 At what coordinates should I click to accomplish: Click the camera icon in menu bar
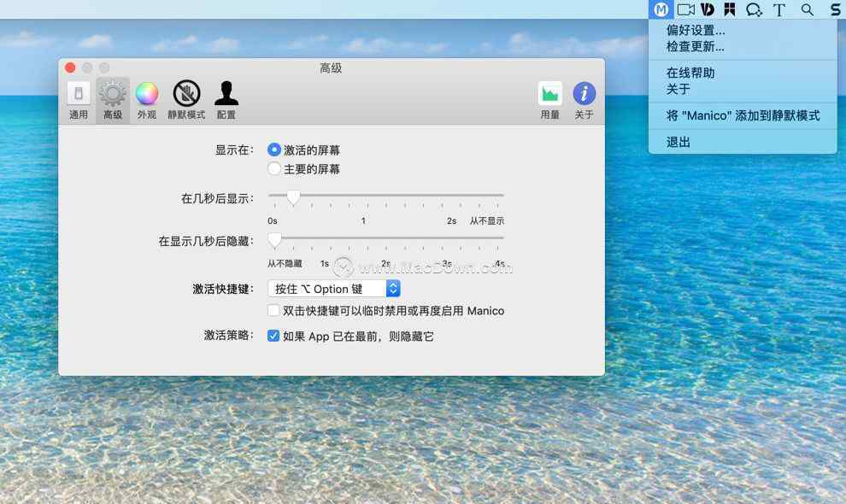(x=685, y=9)
